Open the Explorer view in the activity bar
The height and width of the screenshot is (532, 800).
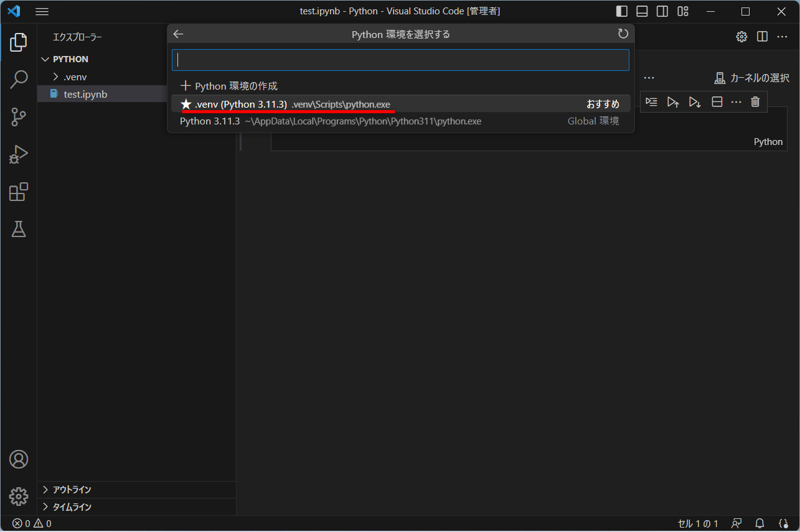tap(18, 42)
